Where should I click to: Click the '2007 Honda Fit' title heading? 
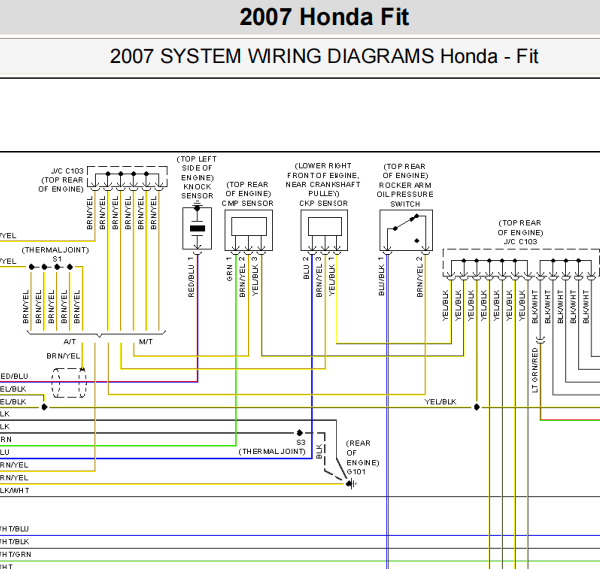(324, 17)
